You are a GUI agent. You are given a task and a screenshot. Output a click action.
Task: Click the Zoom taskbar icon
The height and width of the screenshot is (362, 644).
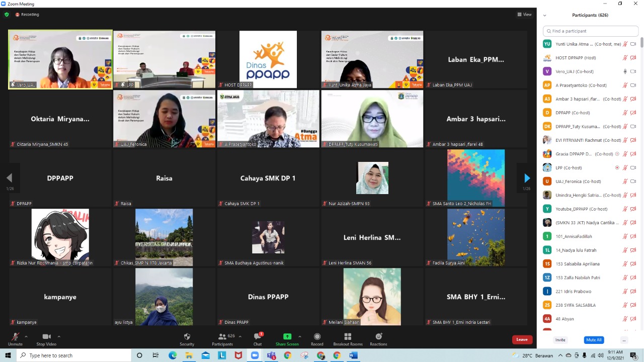[255, 355]
